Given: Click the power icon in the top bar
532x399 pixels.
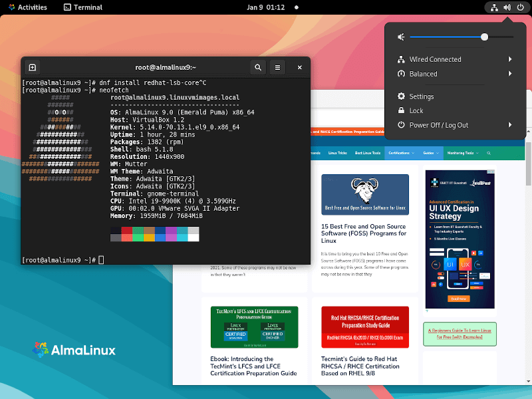Looking at the screenshot, I should [x=520, y=7].
